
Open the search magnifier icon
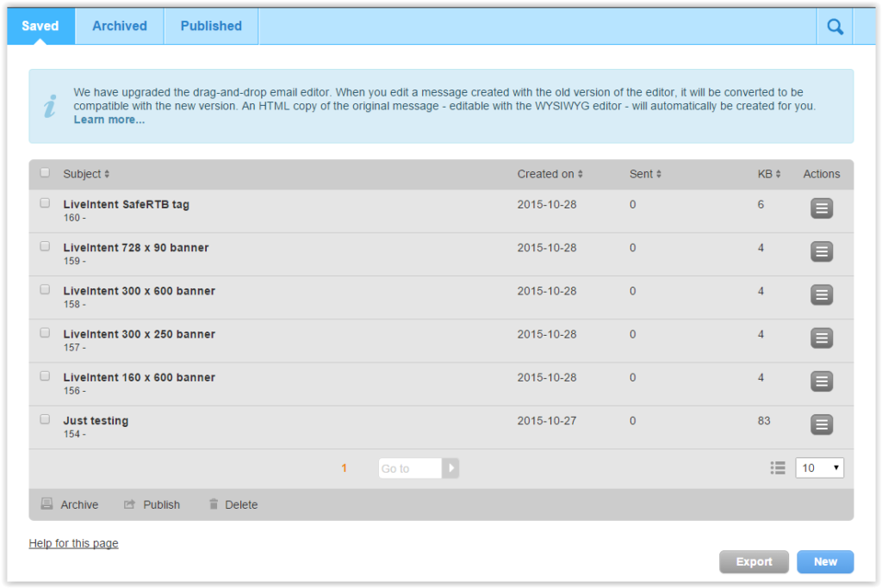point(835,27)
